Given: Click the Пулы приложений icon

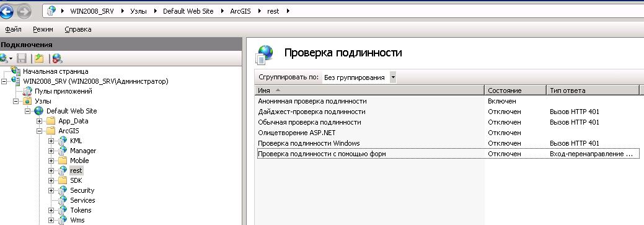Looking at the screenshot, I should point(27,91).
